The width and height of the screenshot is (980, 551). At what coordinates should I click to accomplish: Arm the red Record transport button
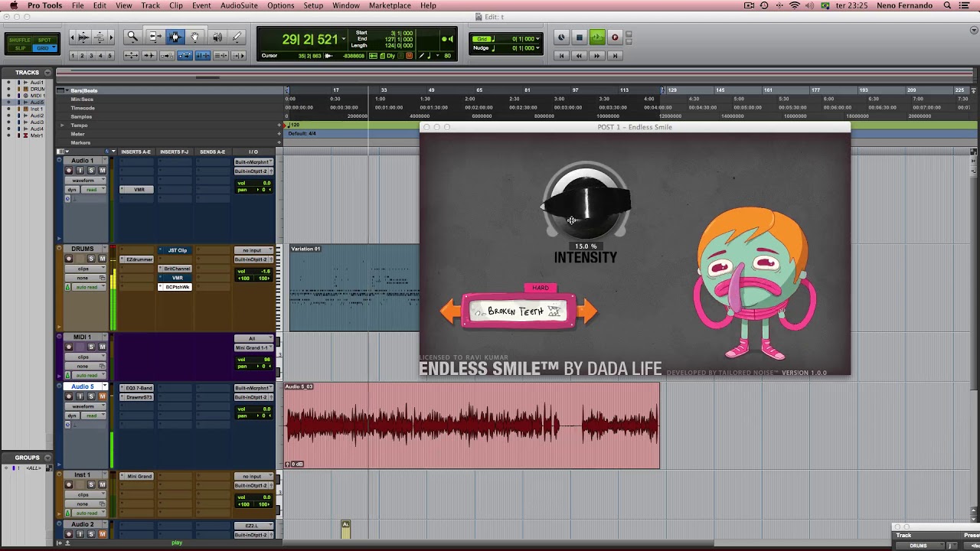point(614,37)
